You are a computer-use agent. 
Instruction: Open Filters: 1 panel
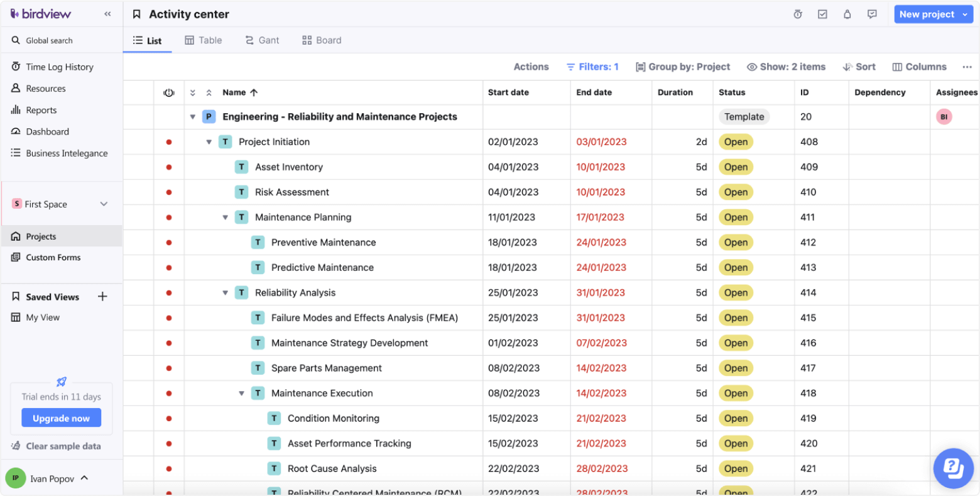(x=592, y=67)
